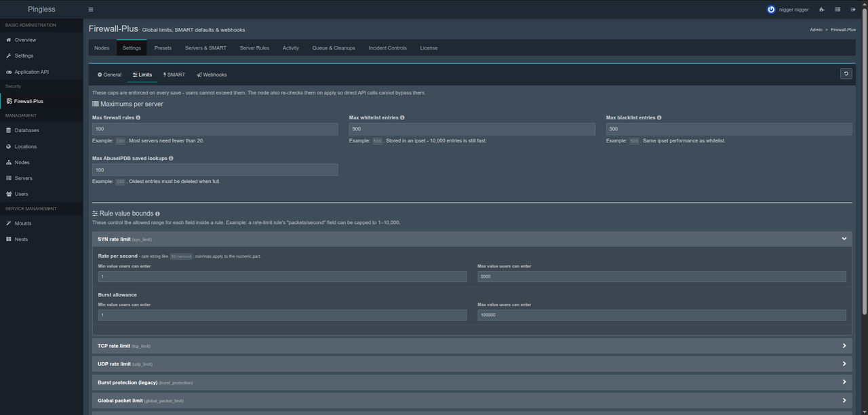Click the Max blacklist entries input field
The height and width of the screenshot is (415, 868).
[x=729, y=129]
